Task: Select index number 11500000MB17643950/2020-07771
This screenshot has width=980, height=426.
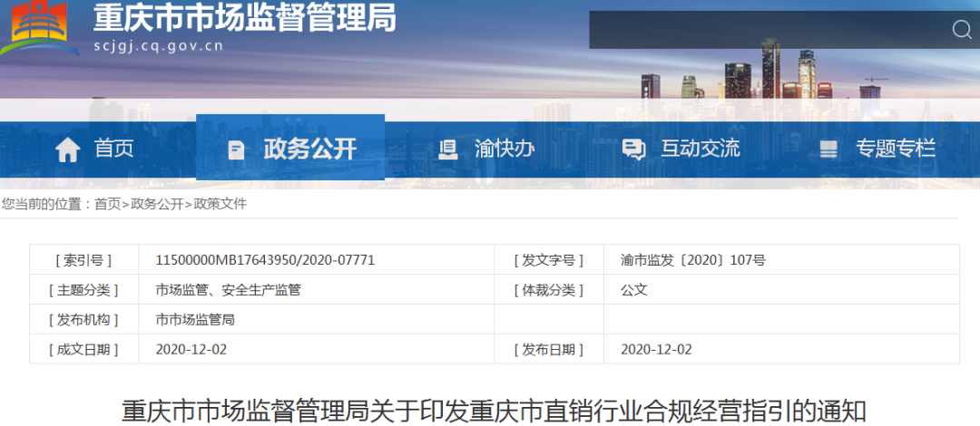Action: (x=265, y=260)
